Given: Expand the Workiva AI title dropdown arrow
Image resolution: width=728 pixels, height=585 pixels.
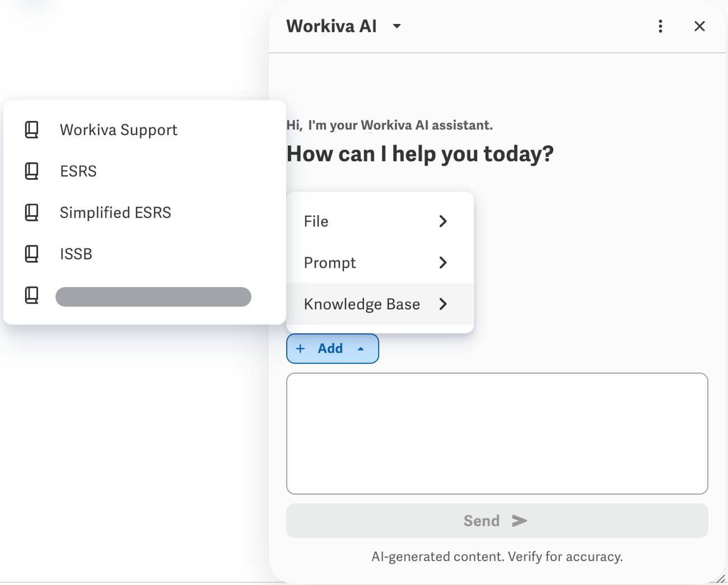Looking at the screenshot, I should (x=397, y=26).
